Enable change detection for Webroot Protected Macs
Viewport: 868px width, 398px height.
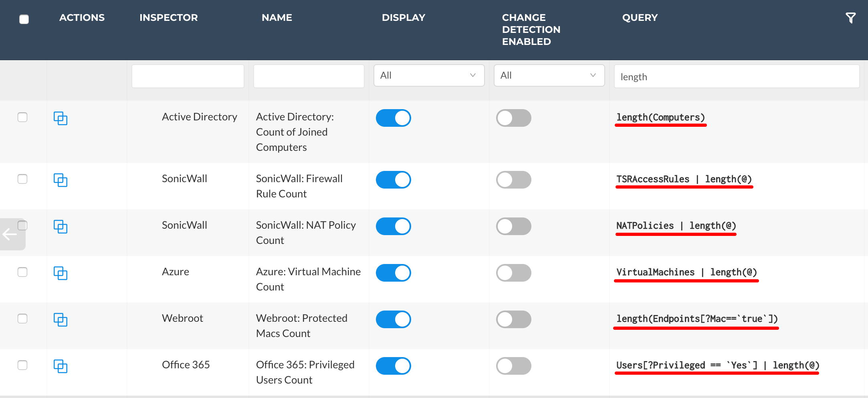click(514, 319)
